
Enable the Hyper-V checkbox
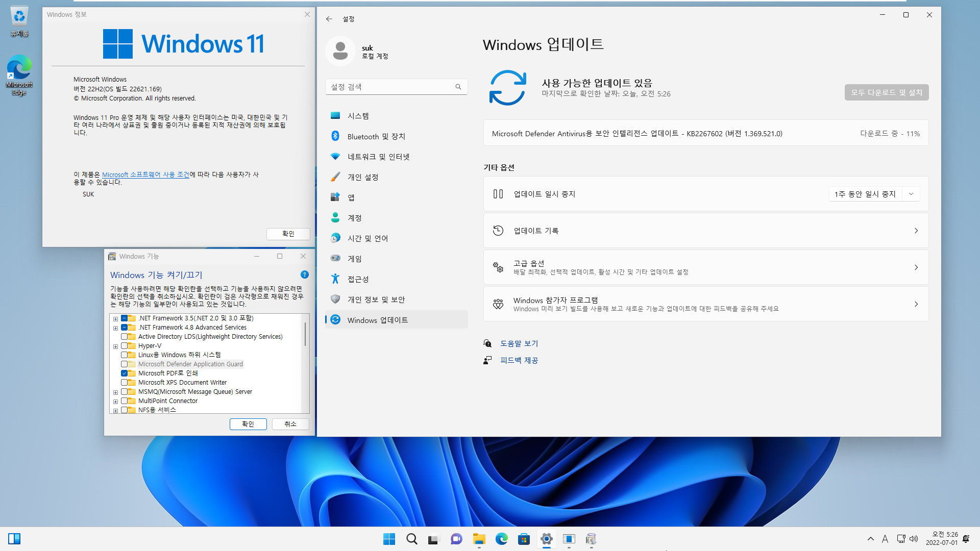pyautogui.click(x=124, y=346)
